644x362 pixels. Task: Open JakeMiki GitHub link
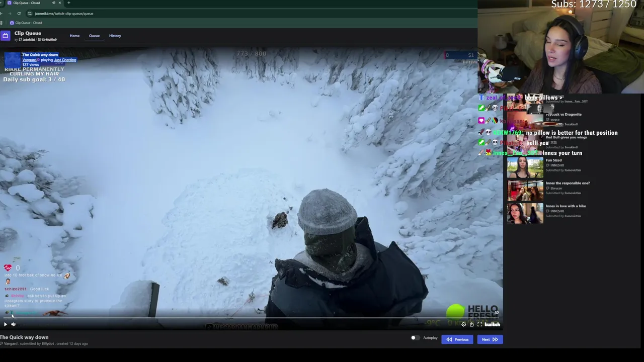(27, 40)
